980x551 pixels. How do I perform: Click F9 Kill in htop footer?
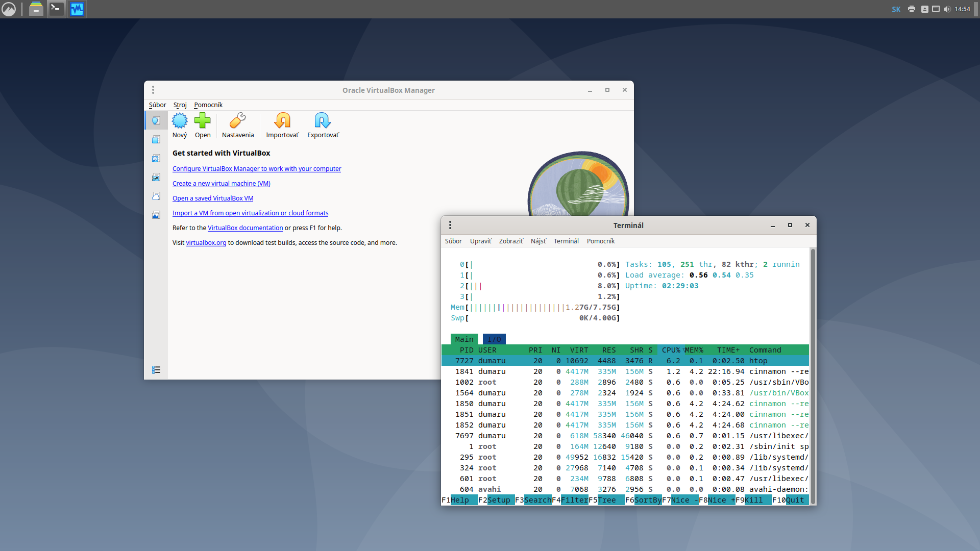(753, 500)
